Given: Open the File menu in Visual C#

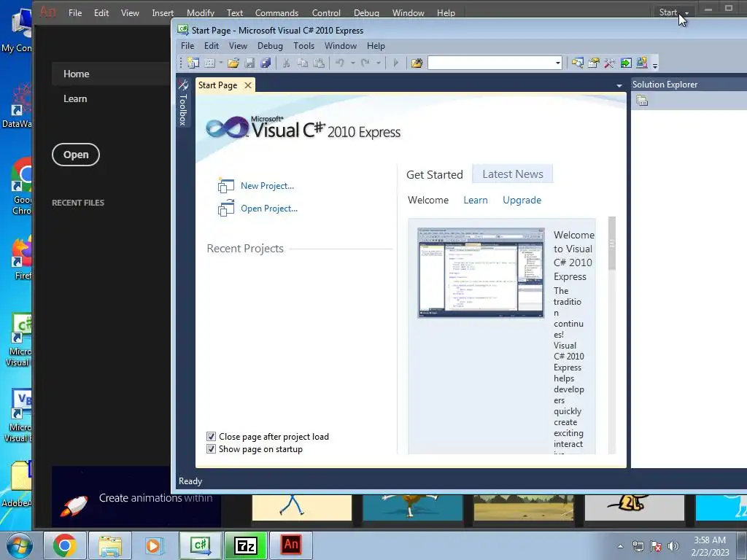Looking at the screenshot, I should click(x=187, y=46).
